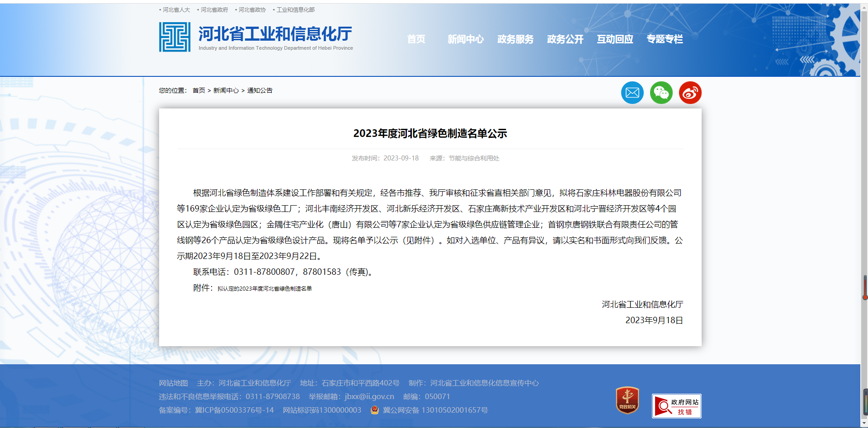Share the article via the WeChat icon
Screen dimensions: 868x428
661,92
